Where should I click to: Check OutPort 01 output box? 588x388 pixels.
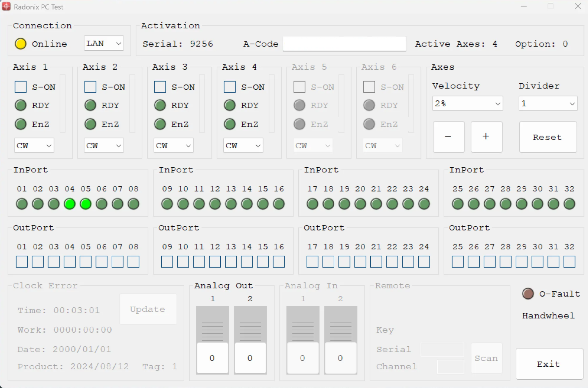22,262
